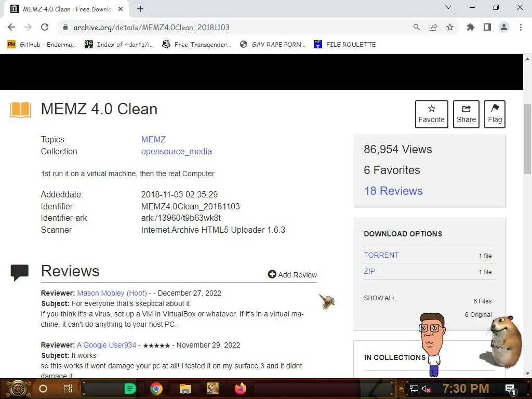
Task: Open Chrome three-dot menu
Action: pos(521,27)
